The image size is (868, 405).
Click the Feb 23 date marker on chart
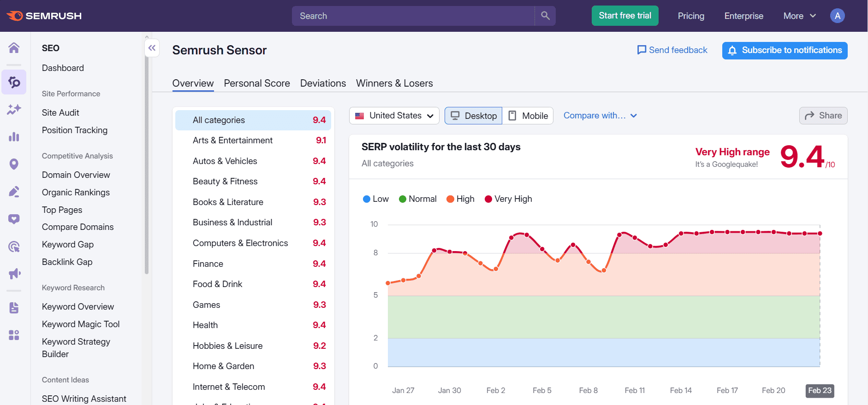tap(820, 390)
